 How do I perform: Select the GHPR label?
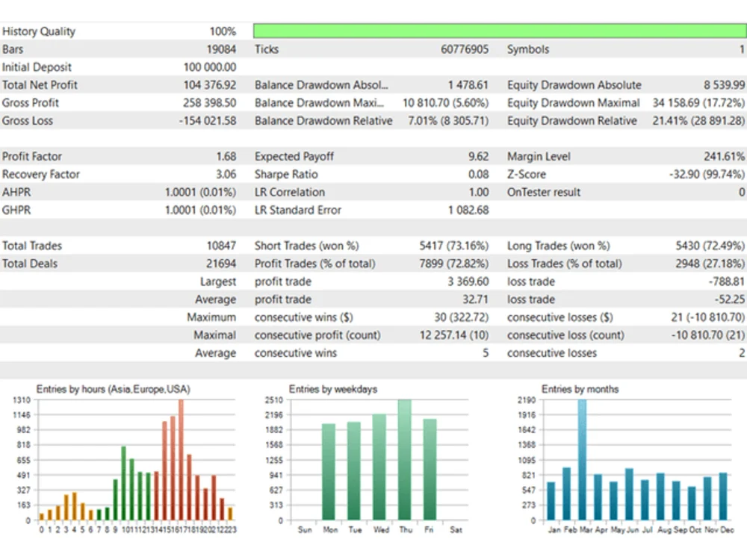pyautogui.click(x=16, y=210)
